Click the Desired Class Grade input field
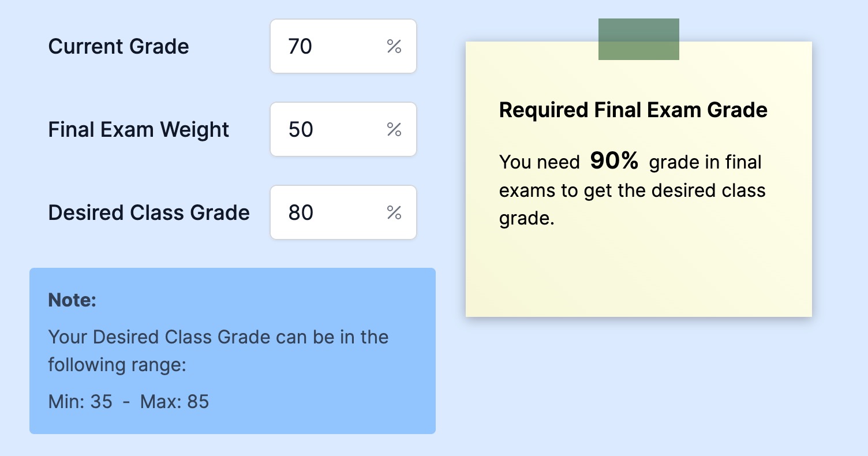Screen dimensions: 868x456 pyautogui.click(x=323, y=212)
